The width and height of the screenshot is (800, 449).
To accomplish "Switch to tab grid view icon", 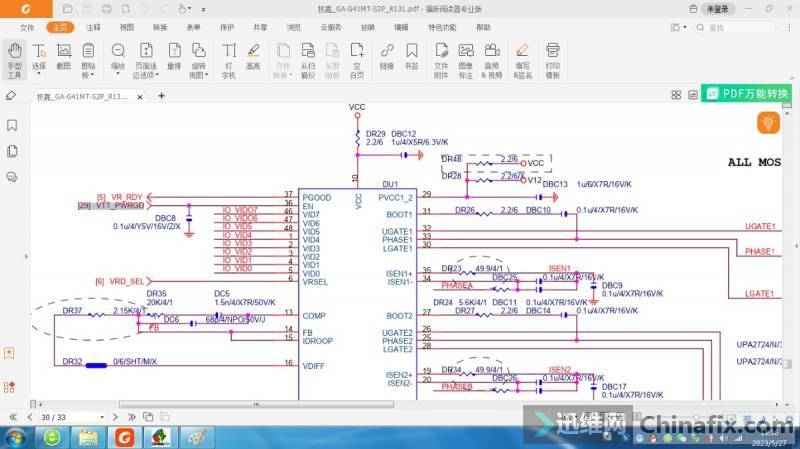I will coord(676,95).
